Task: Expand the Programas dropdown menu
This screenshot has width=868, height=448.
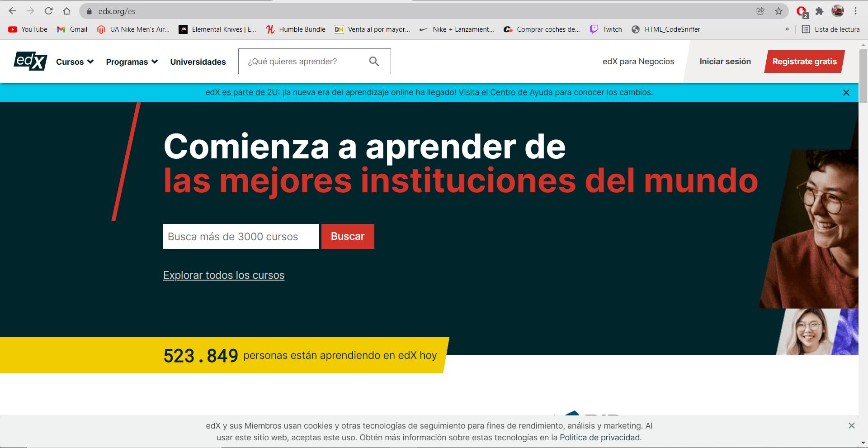Action: pyautogui.click(x=132, y=62)
